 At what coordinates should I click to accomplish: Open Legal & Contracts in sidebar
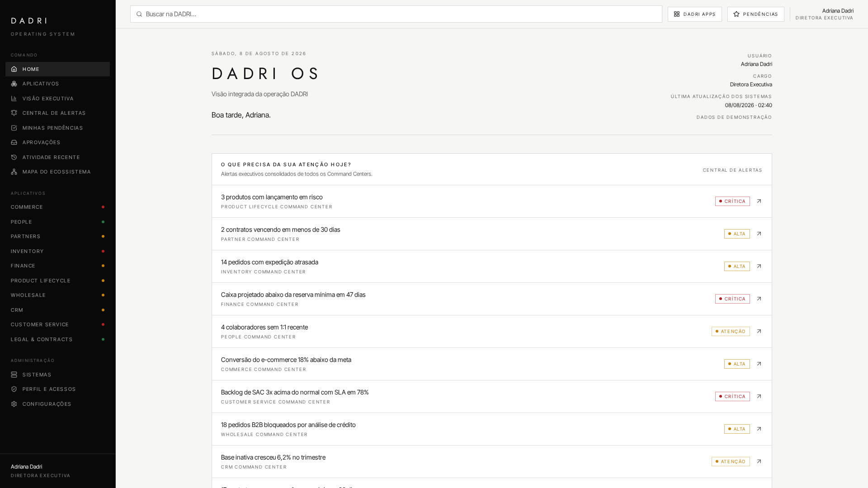(x=57, y=339)
